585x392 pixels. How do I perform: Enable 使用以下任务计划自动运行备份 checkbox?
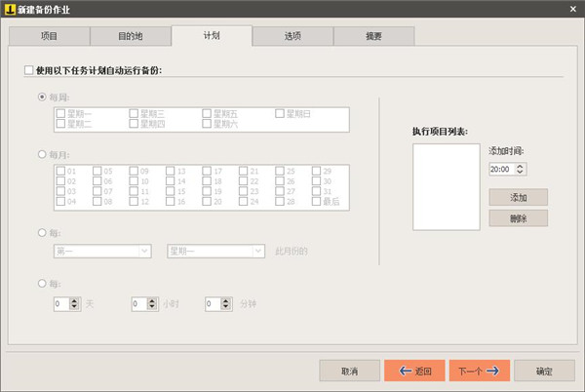click(27, 70)
